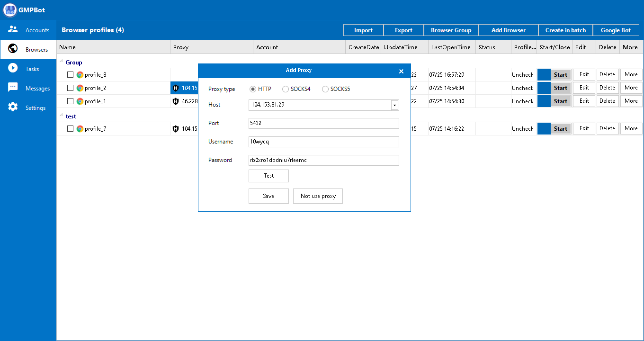Viewport: 644px width, 341px height.
Task: Click the Password input field
Action: (324, 160)
